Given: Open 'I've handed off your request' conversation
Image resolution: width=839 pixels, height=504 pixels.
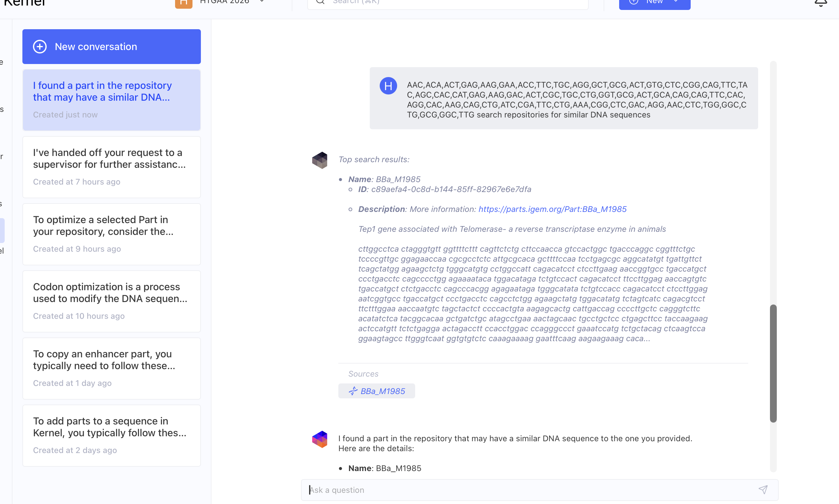Looking at the screenshot, I should pos(111,167).
